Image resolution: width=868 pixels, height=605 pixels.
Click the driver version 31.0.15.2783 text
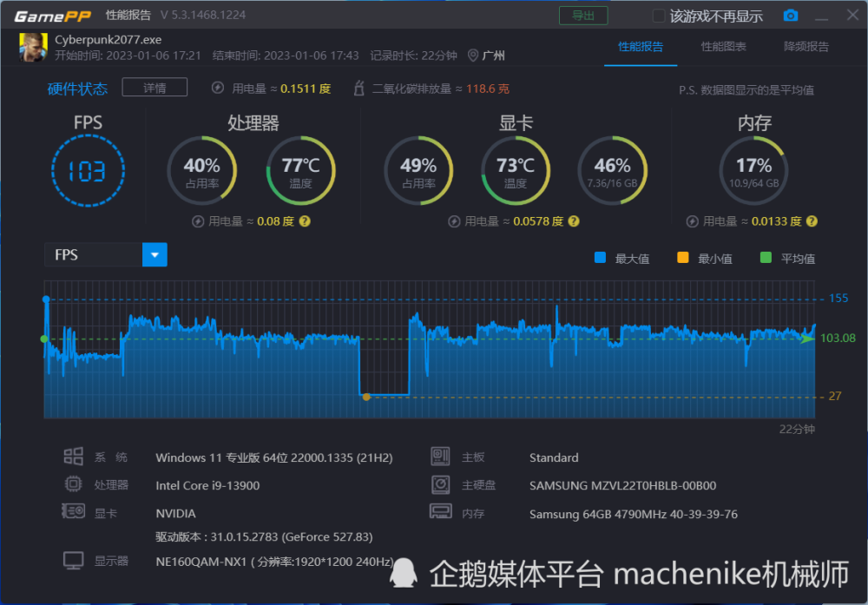coord(264,537)
